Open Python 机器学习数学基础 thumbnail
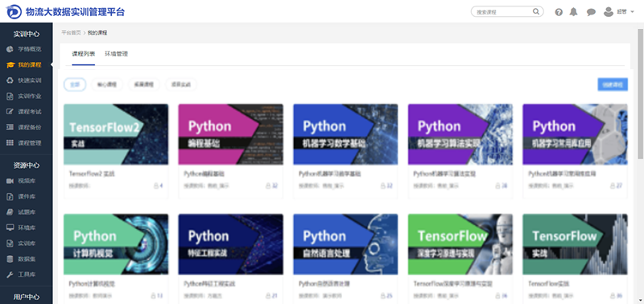644x304 pixels. coord(345,134)
